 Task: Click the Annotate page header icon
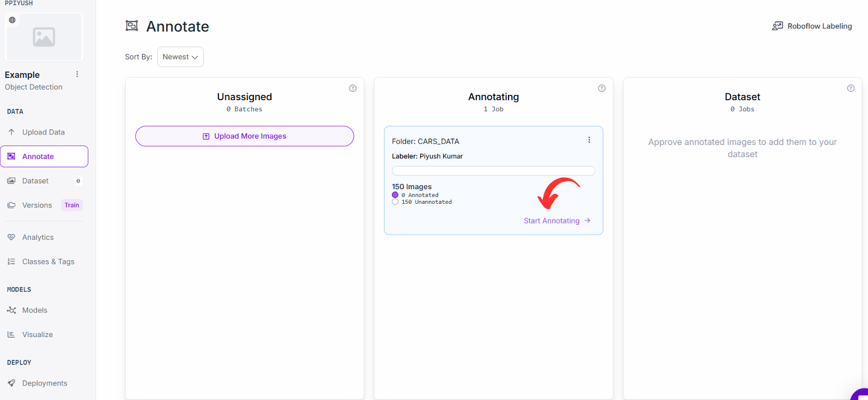click(x=132, y=26)
